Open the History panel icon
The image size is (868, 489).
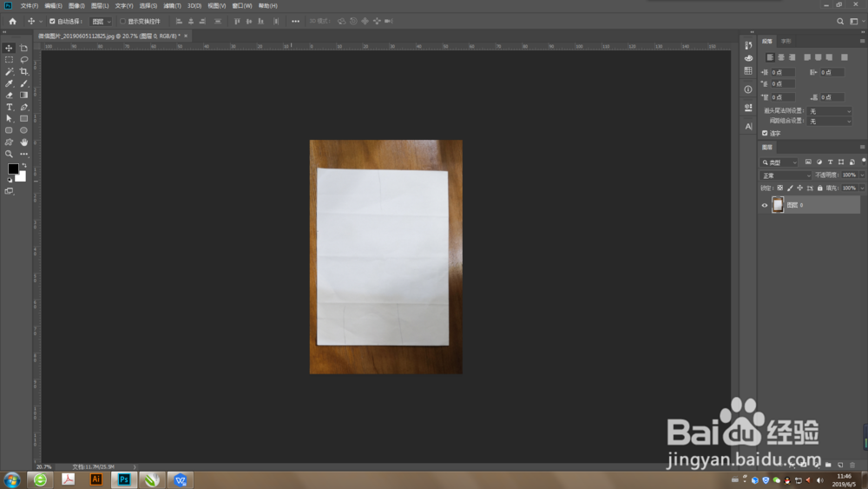(x=748, y=45)
